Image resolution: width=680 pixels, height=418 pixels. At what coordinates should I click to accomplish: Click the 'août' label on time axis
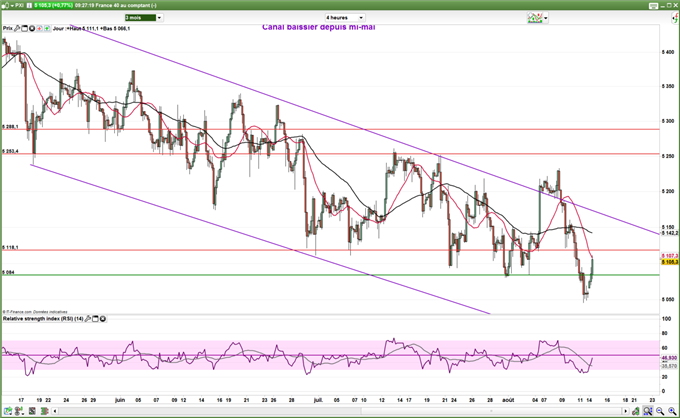pyautogui.click(x=508, y=400)
